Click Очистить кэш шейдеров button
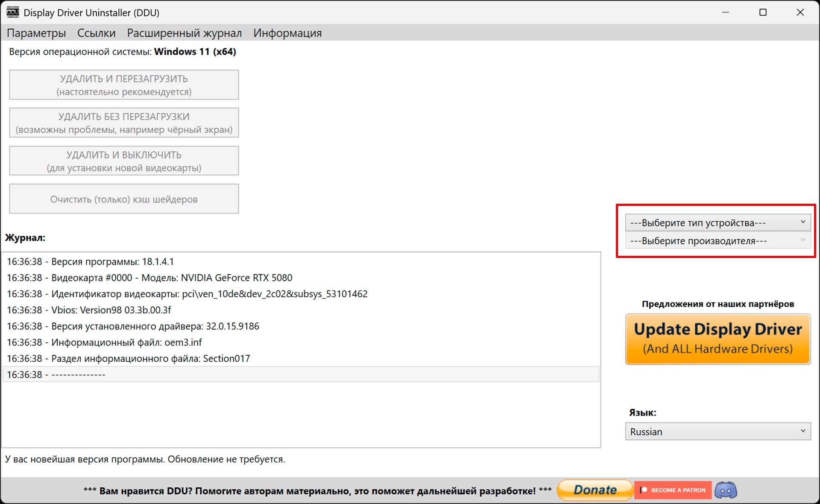The width and height of the screenshot is (820, 504). pyautogui.click(x=124, y=199)
